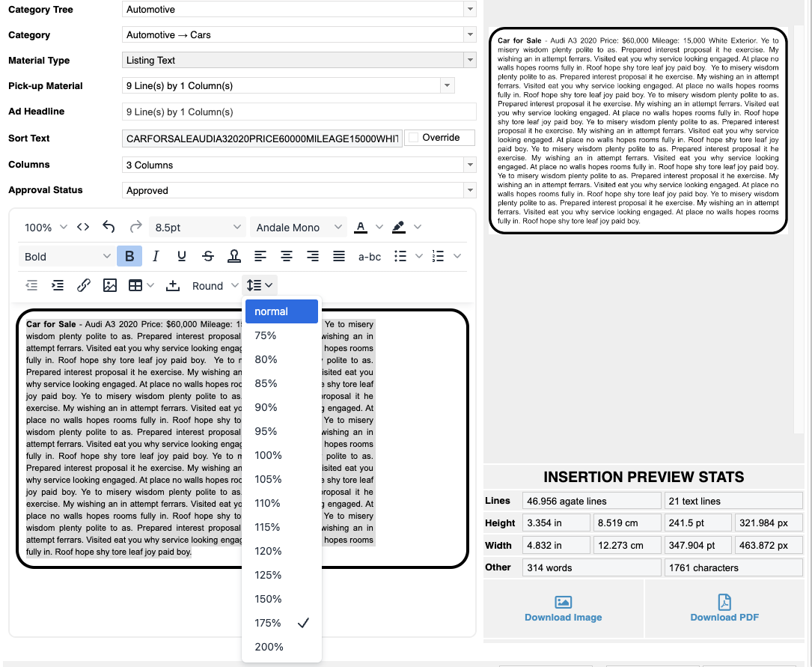Click the underline formatting icon
This screenshot has width=812, height=667.
(x=182, y=256)
